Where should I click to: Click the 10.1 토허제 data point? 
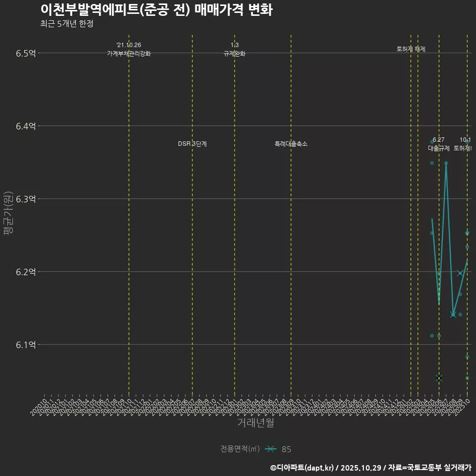pyautogui.click(x=466, y=233)
